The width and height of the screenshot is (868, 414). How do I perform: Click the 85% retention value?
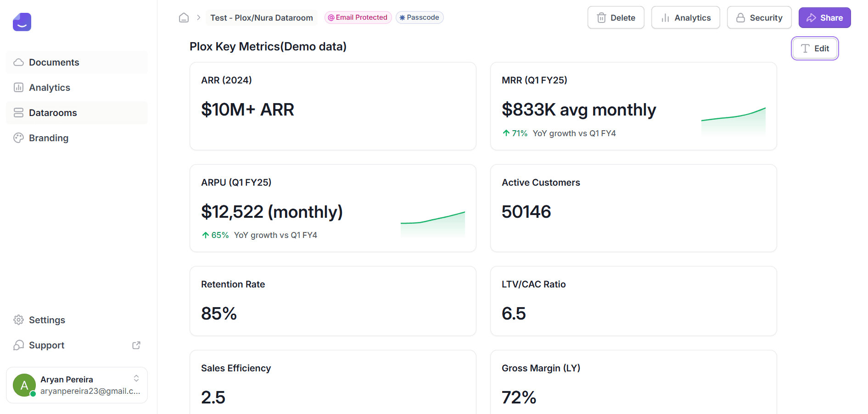(219, 314)
